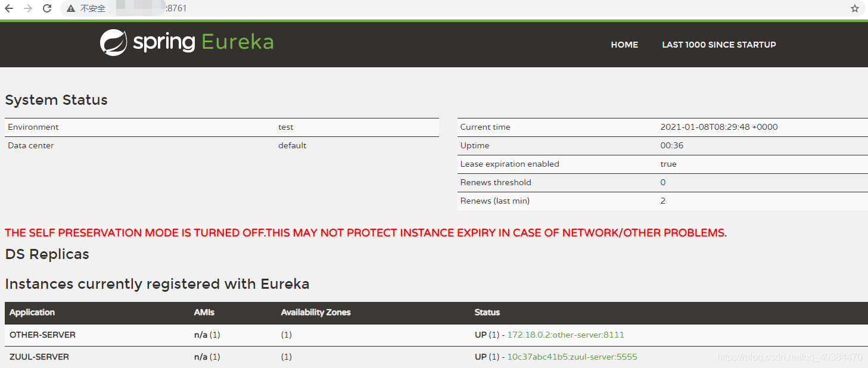Click the DS Replicas heading
This screenshot has width=868, height=368.
[47, 254]
